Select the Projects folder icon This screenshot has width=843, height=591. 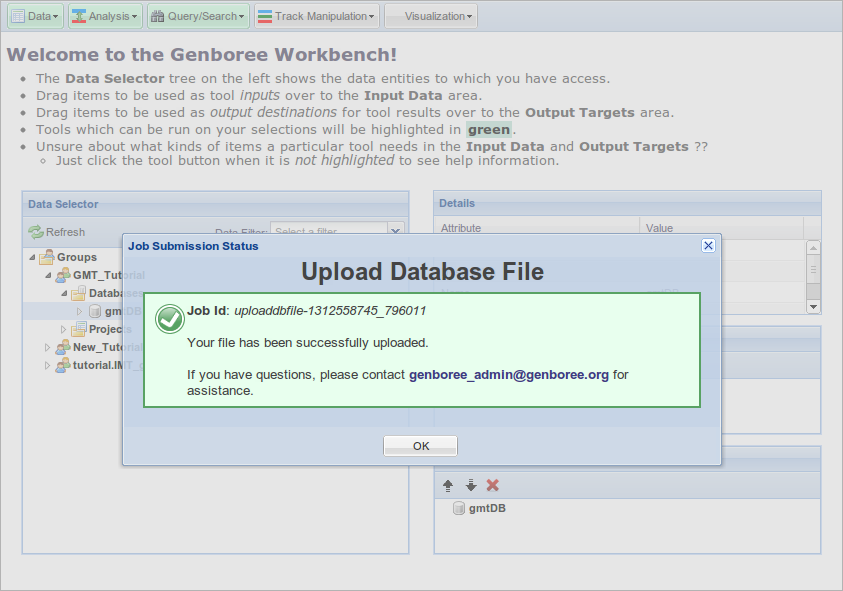(x=79, y=329)
